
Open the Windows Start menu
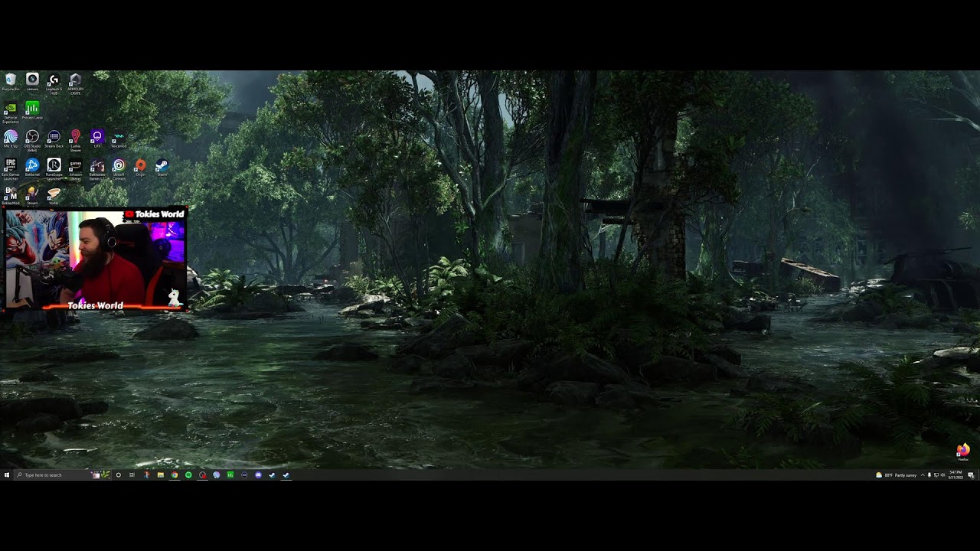(x=7, y=475)
